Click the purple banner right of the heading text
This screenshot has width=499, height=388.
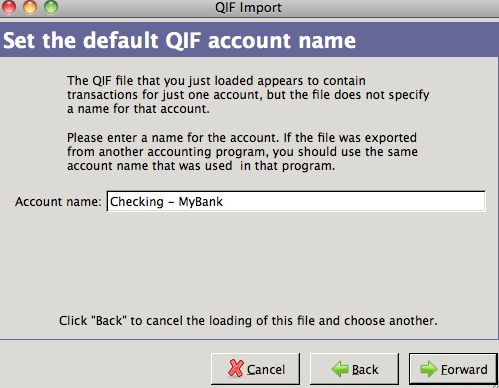click(427, 40)
